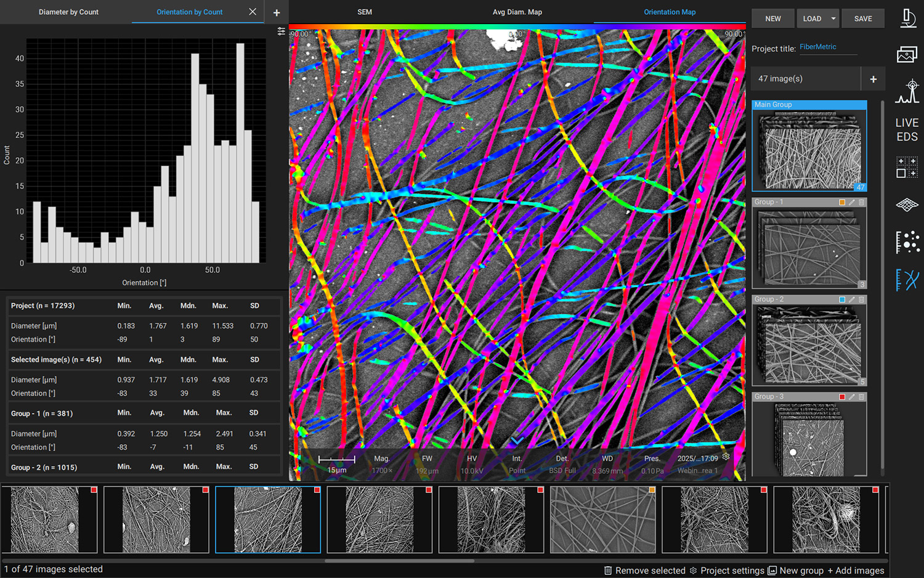The image size is (924, 578).
Task: Delete Group - 1 using trash icon
Action: [x=862, y=202]
